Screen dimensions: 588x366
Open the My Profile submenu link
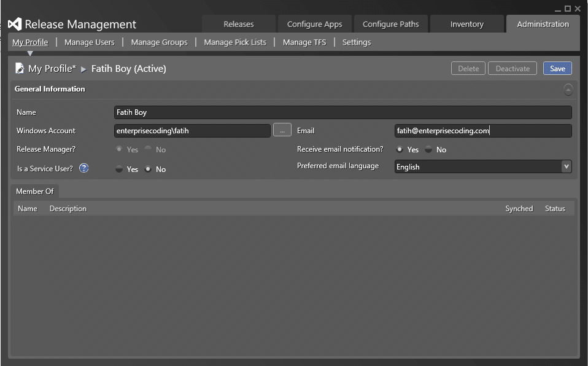click(x=30, y=42)
